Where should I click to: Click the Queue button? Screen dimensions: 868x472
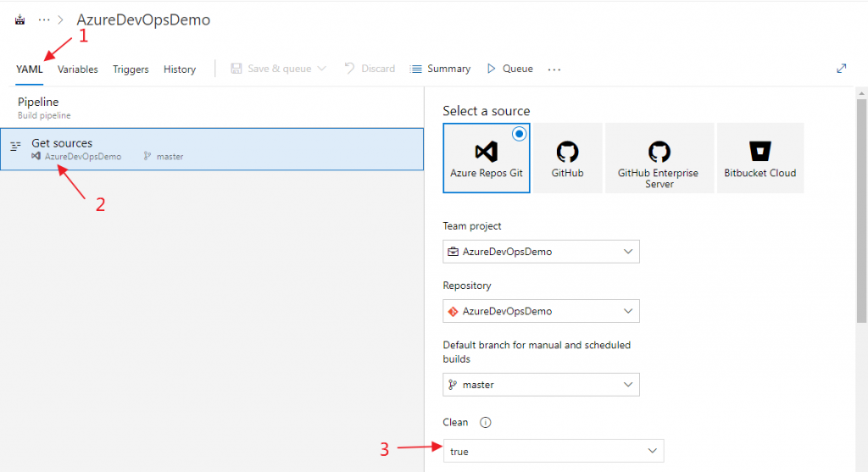point(509,69)
